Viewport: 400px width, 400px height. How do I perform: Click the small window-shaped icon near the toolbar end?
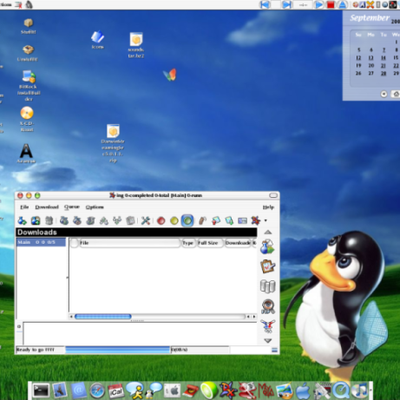pos(242,220)
